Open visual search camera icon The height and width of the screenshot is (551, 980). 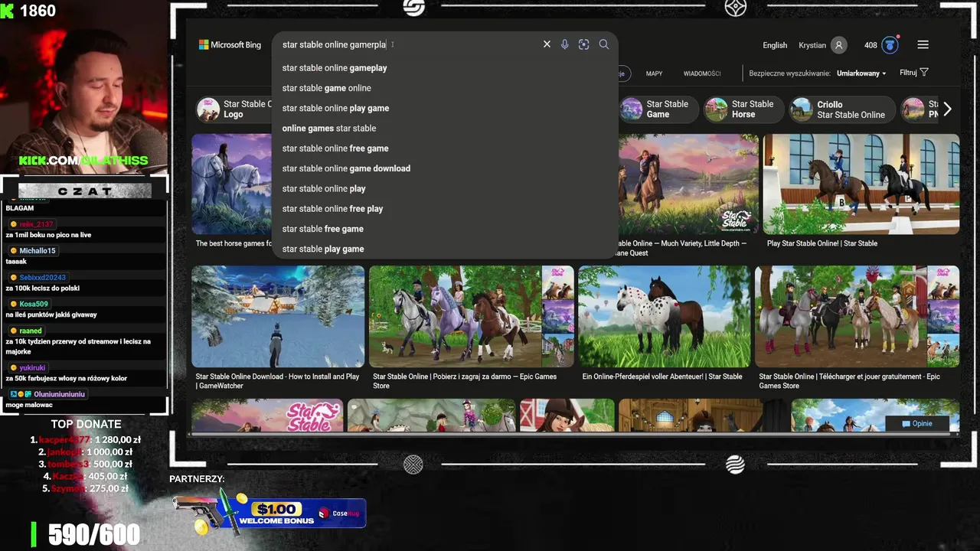coord(583,44)
